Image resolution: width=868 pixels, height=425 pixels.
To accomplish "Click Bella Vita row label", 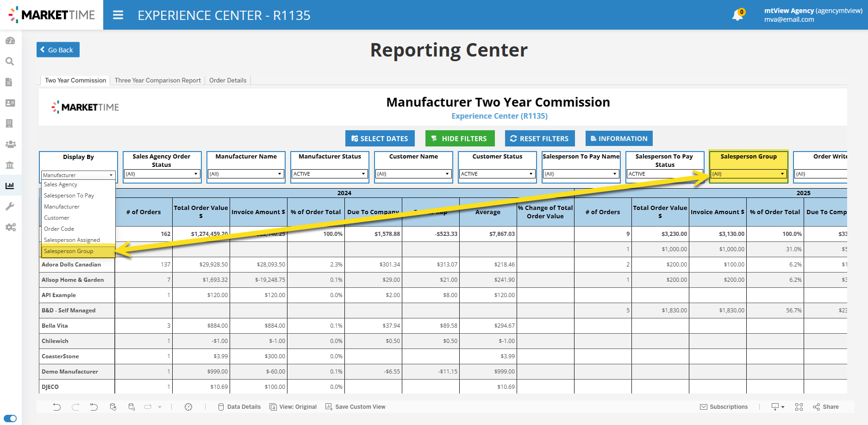I will [55, 326].
